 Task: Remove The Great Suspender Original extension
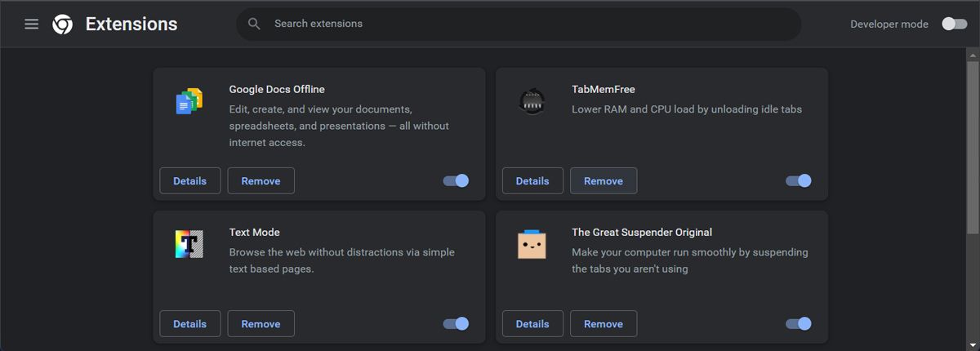tap(604, 324)
